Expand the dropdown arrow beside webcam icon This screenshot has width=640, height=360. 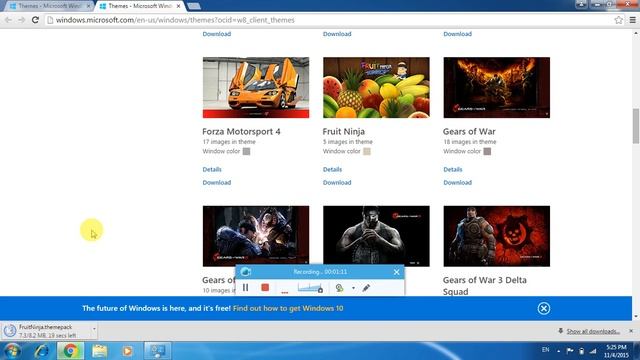coord(353,288)
